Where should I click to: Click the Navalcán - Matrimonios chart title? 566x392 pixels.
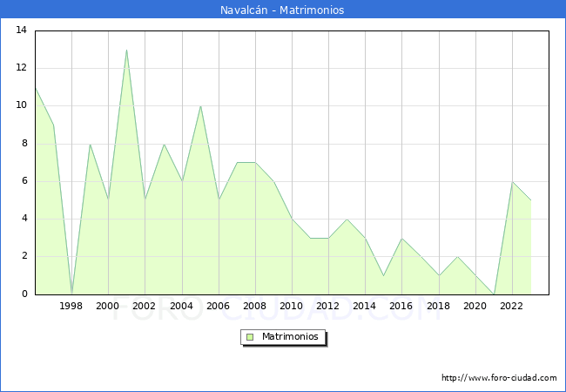(x=282, y=10)
